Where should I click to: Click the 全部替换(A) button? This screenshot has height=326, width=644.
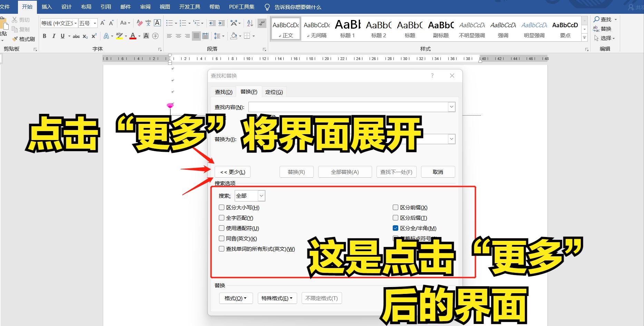pos(344,172)
